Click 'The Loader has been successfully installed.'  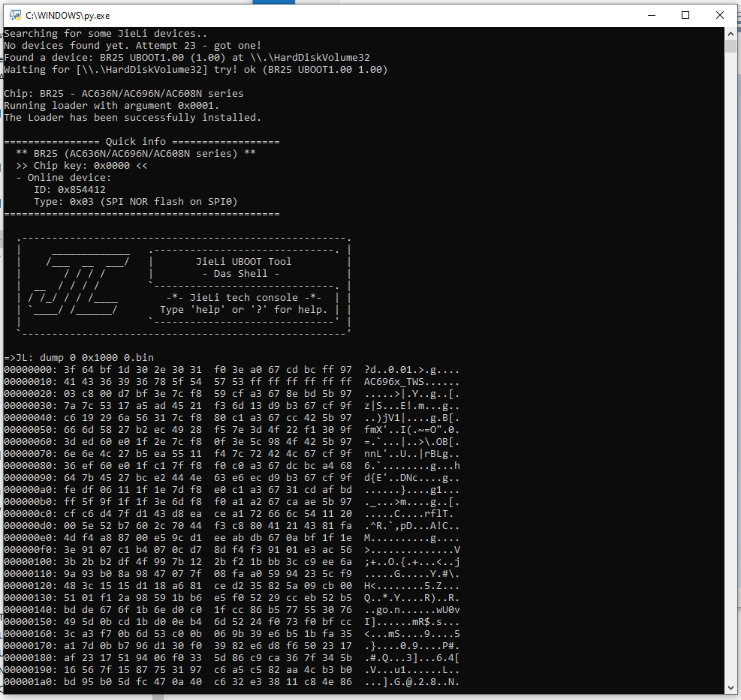(132, 118)
